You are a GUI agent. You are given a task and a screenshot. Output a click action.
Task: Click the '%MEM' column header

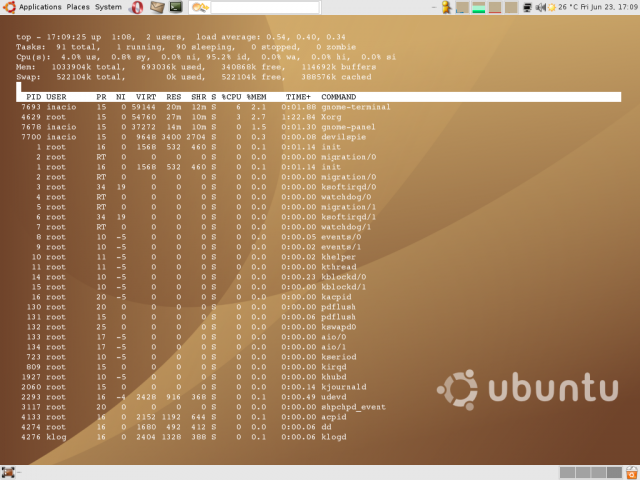click(256, 97)
